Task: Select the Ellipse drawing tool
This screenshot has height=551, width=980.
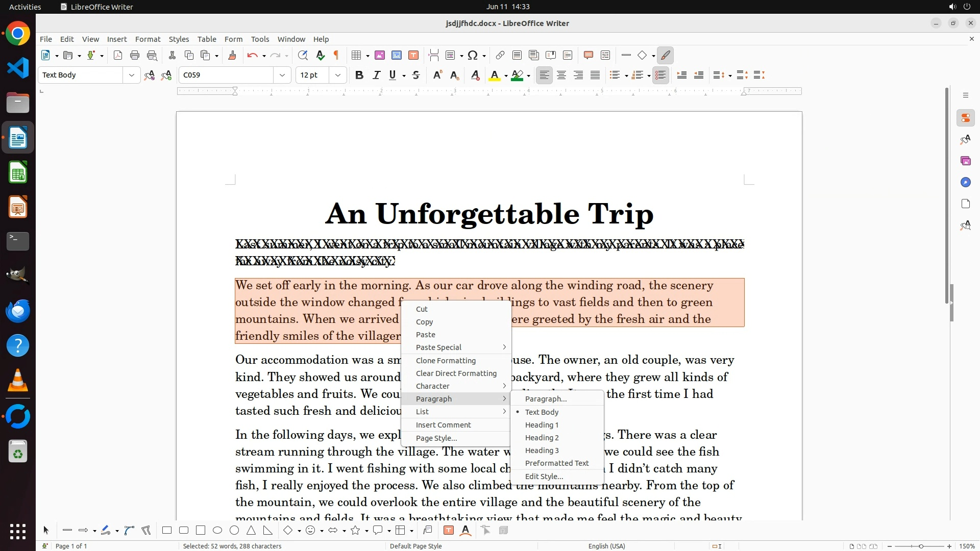Action: (x=217, y=530)
